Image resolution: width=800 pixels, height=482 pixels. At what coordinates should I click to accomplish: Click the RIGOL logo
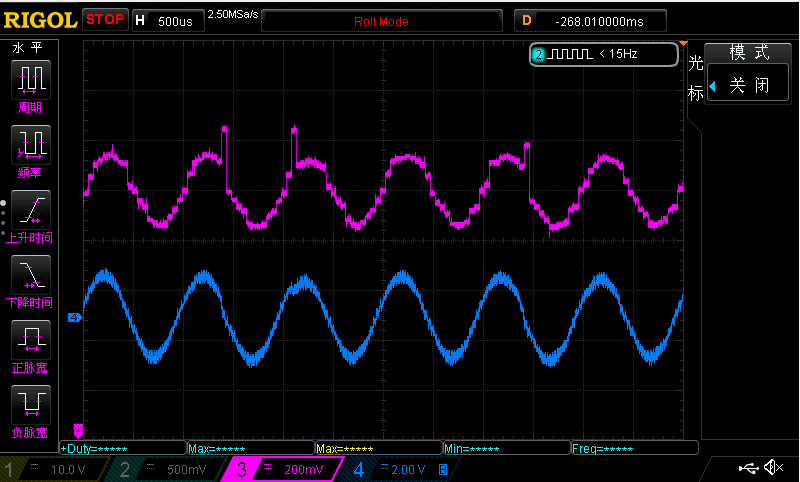tap(40, 20)
